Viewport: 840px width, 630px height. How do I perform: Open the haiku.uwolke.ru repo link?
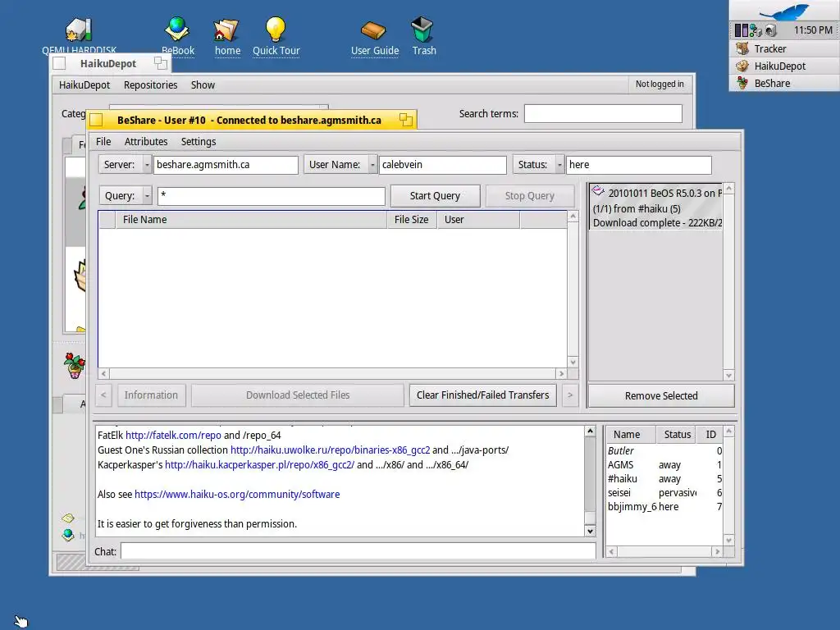(x=330, y=450)
